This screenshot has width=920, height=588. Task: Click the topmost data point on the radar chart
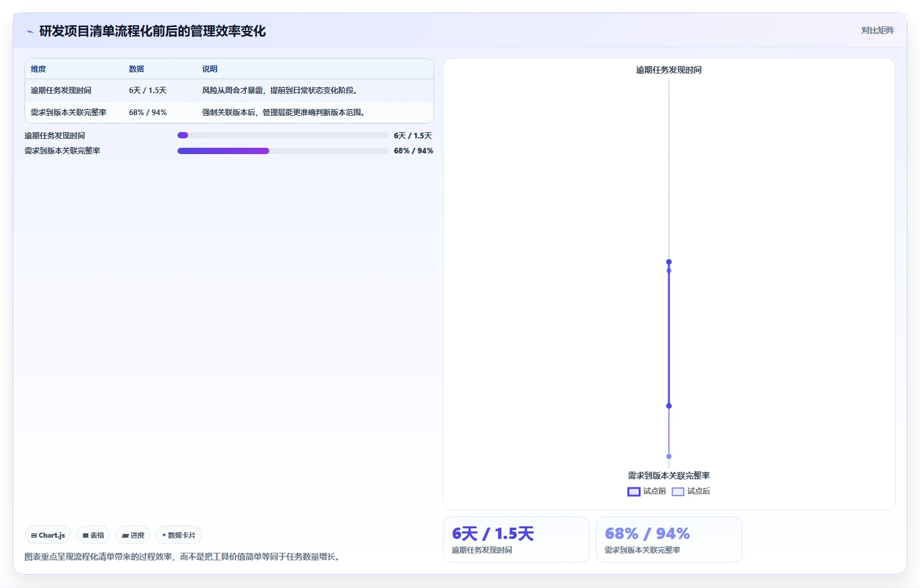pos(669,262)
